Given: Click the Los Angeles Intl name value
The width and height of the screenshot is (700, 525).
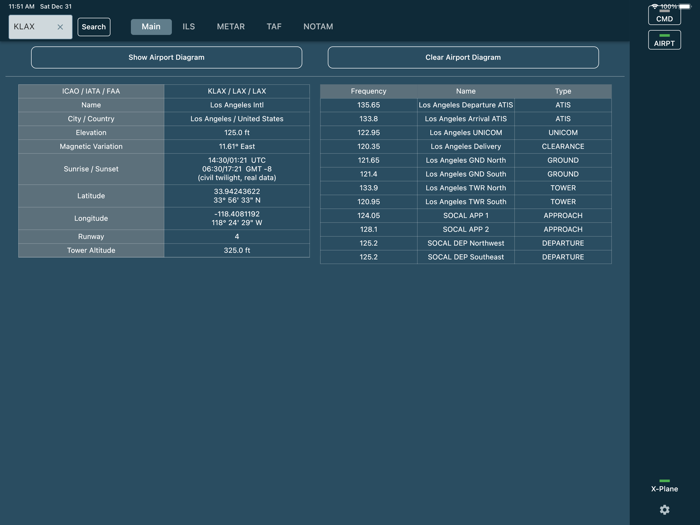Looking at the screenshot, I should point(237,105).
